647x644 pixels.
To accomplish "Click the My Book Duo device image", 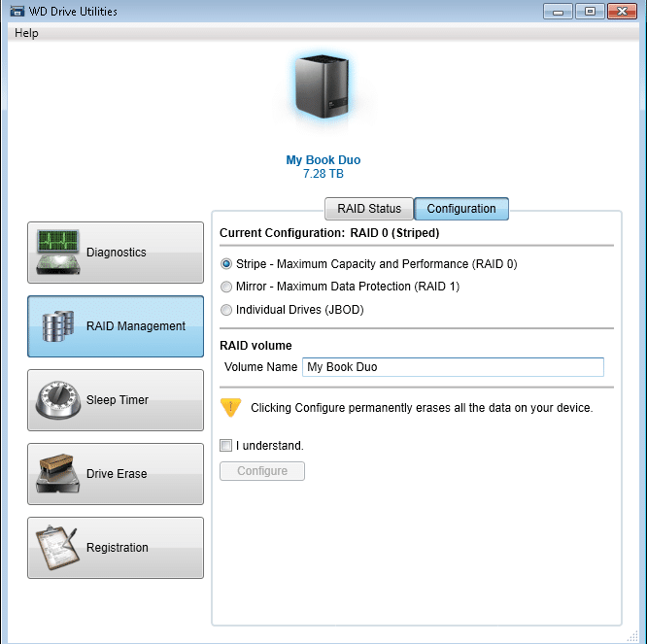I will click(x=323, y=87).
